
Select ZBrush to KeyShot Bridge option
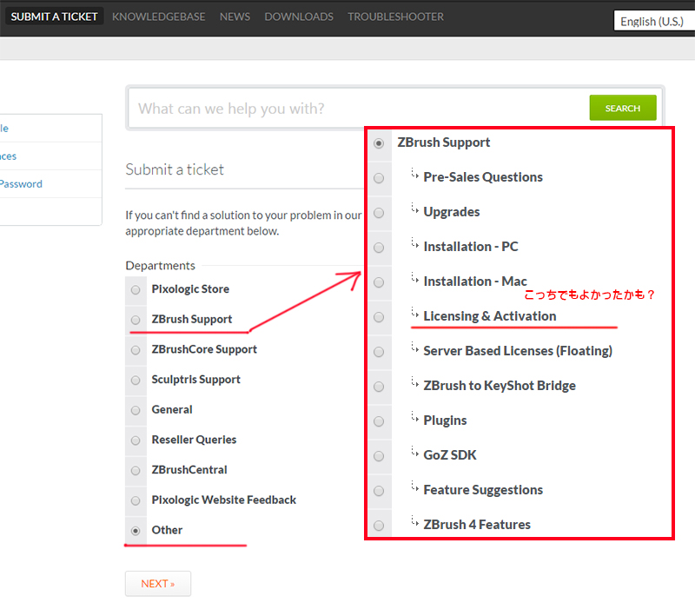(379, 387)
